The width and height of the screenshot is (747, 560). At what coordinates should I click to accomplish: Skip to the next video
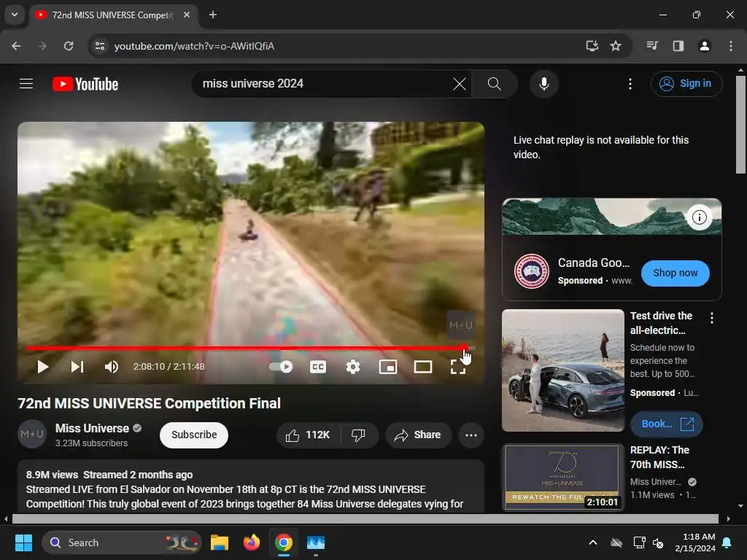pyautogui.click(x=77, y=367)
